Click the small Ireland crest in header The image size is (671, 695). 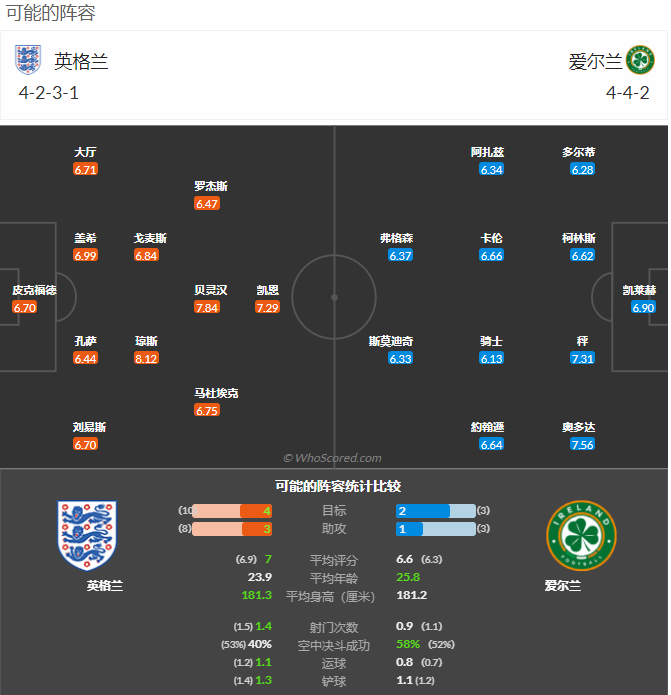pyautogui.click(x=640, y=60)
